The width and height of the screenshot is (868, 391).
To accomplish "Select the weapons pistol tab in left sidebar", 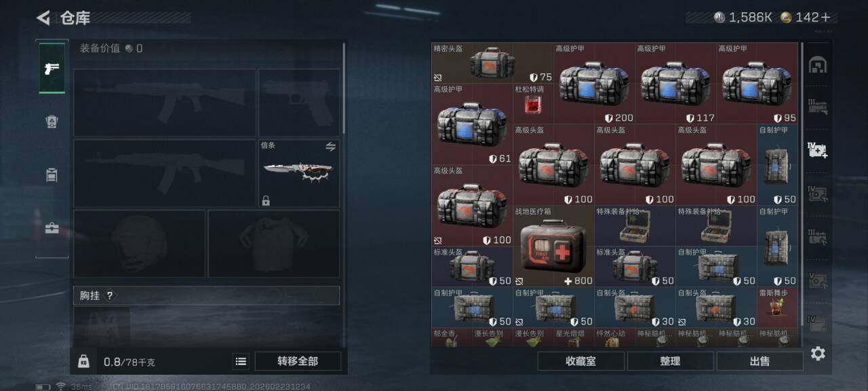I will click(52, 68).
